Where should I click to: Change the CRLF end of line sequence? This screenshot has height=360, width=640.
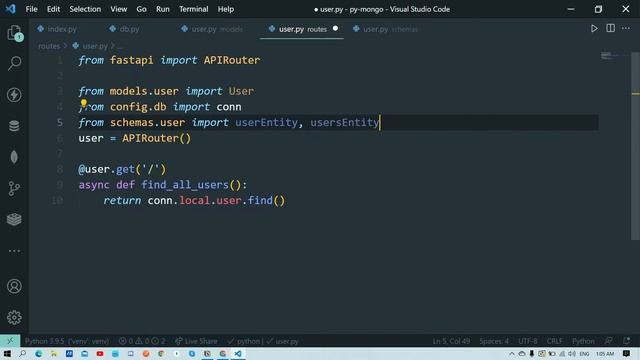pyautogui.click(x=555, y=341)
